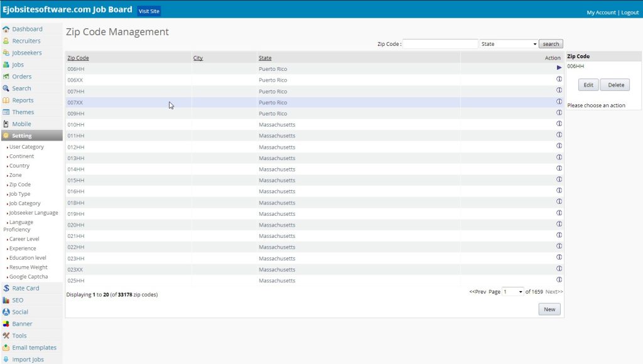Select the 010HH zip code row
The image size is (643, 364).
coord(315,125)
